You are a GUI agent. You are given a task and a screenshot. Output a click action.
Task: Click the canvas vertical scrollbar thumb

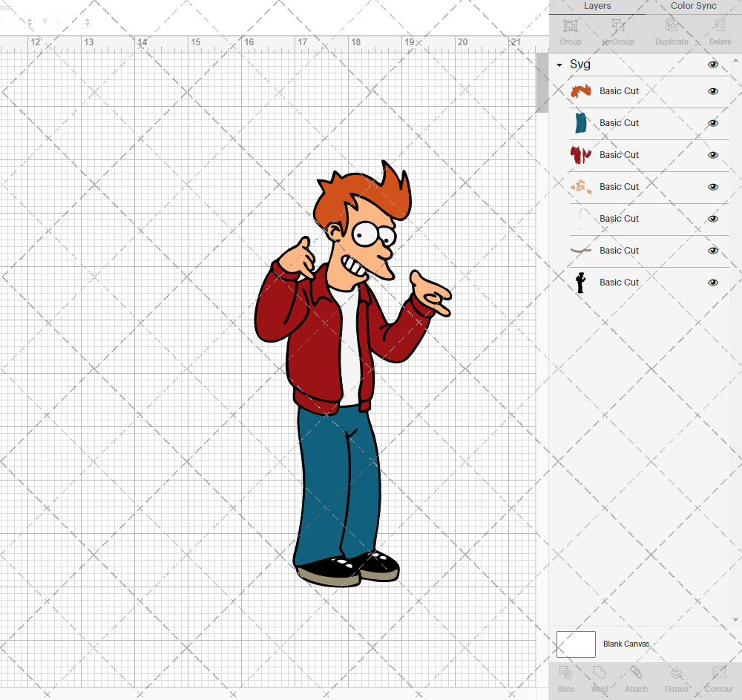click(x=542, y=83)
